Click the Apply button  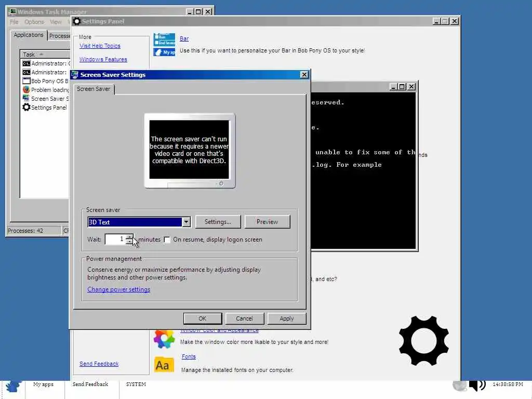pyautogui.click(x=287, y=318)
